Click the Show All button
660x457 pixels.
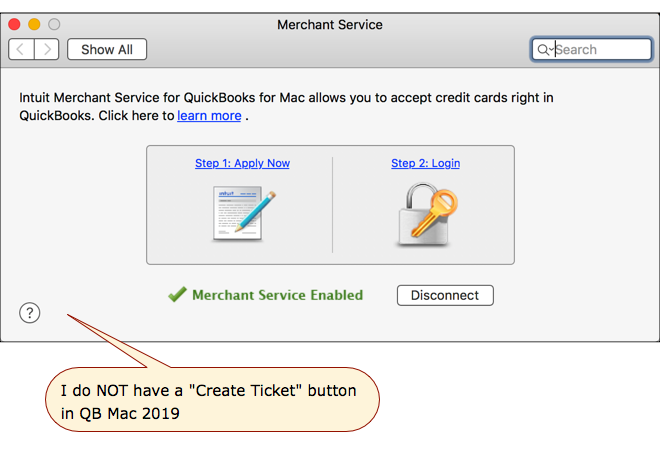coord(107,49)
